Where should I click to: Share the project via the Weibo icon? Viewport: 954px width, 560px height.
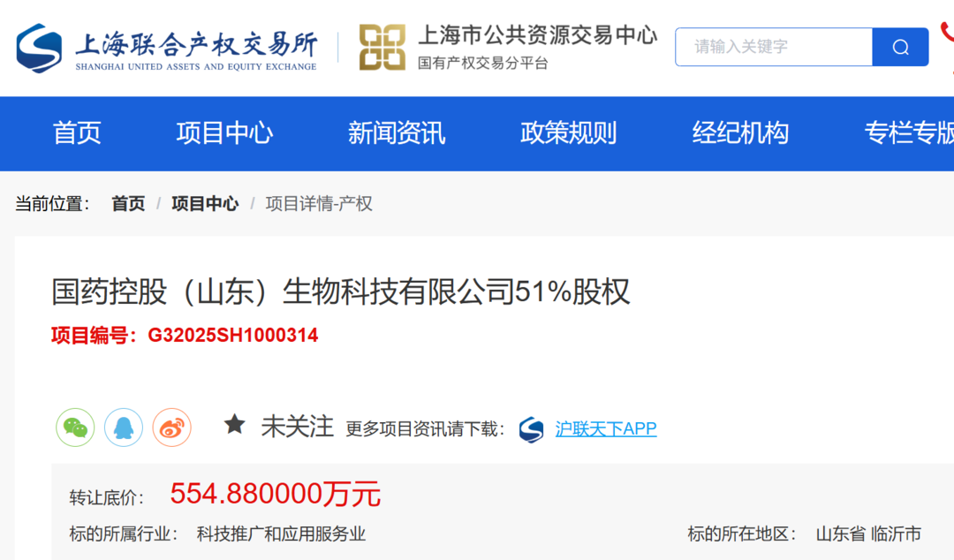pos(171,428)
